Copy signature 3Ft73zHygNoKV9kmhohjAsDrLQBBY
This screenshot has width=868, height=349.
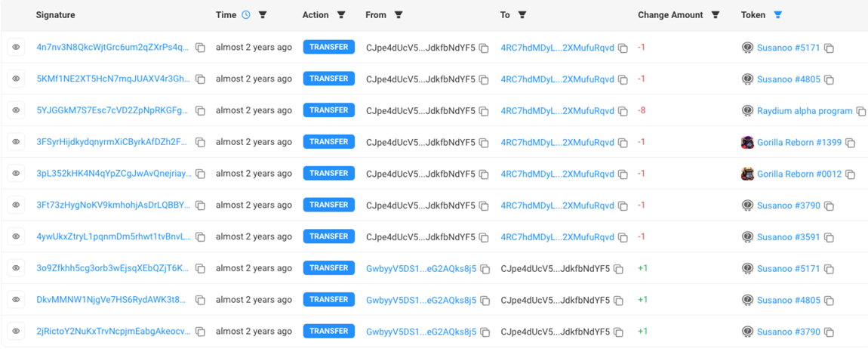tap(200, 206)
